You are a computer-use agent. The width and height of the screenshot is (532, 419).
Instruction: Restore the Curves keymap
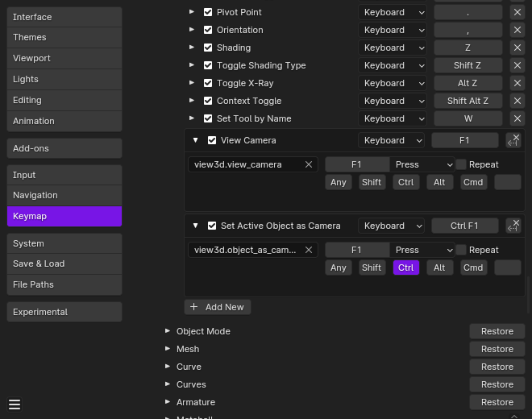pos(497,384)
